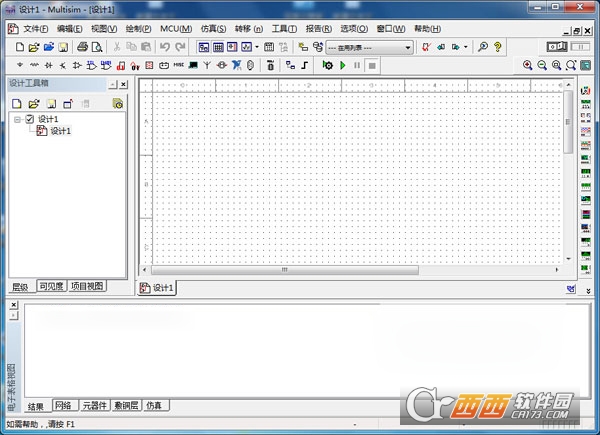This screenshot has height=435, width=600.
Task: Toggle Spreadsheet view button
Action: click(218, 47)
